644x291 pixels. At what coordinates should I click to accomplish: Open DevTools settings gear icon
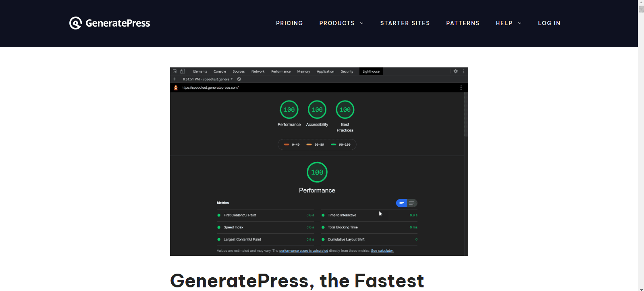point(455,71)
